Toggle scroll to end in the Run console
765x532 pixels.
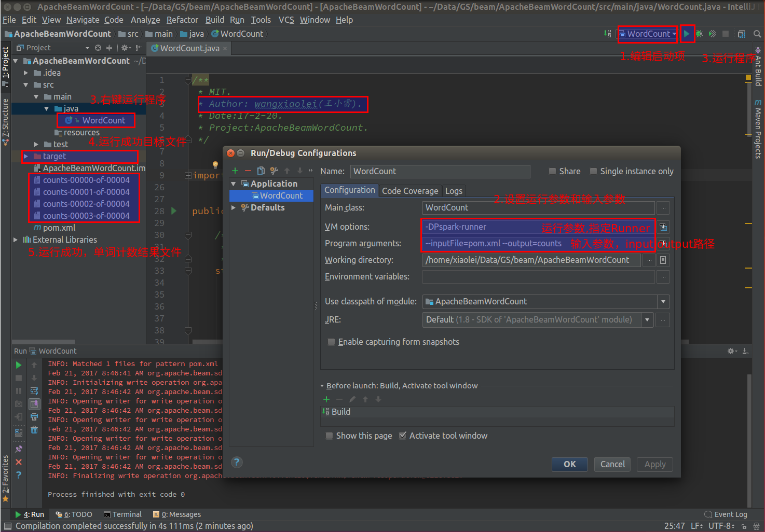[34, 404]
